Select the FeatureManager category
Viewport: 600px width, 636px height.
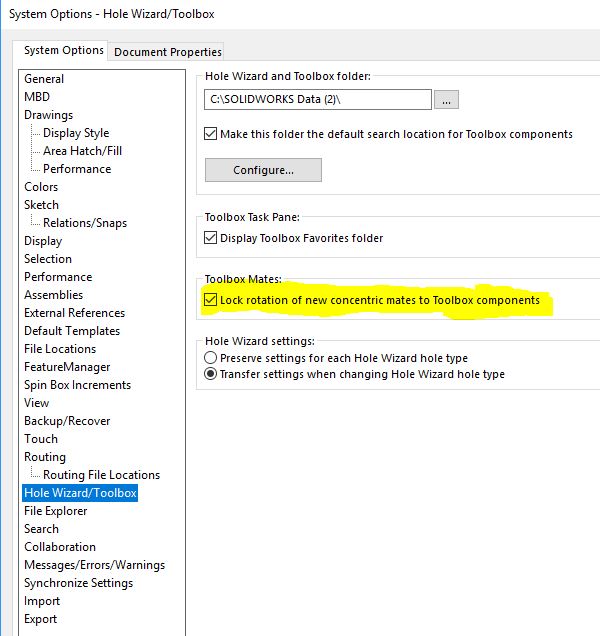pyautogui.click(x=67, y=367)
